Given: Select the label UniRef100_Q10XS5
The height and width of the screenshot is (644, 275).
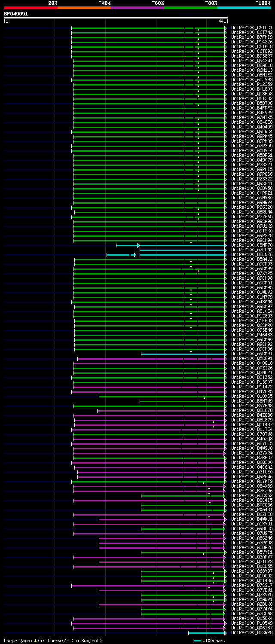Looking at the screenshot, I should pos(252,397).
